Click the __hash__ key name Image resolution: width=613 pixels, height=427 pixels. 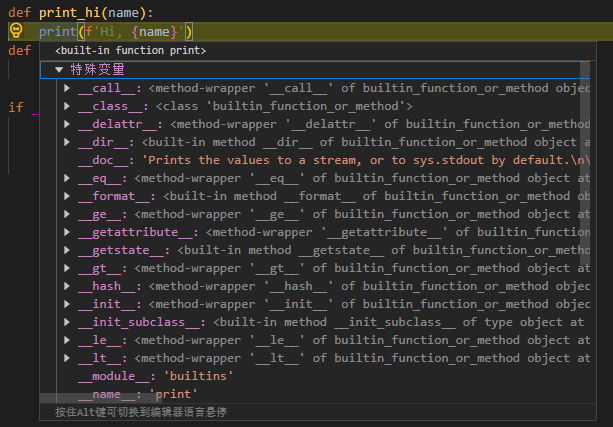(106, 286)
